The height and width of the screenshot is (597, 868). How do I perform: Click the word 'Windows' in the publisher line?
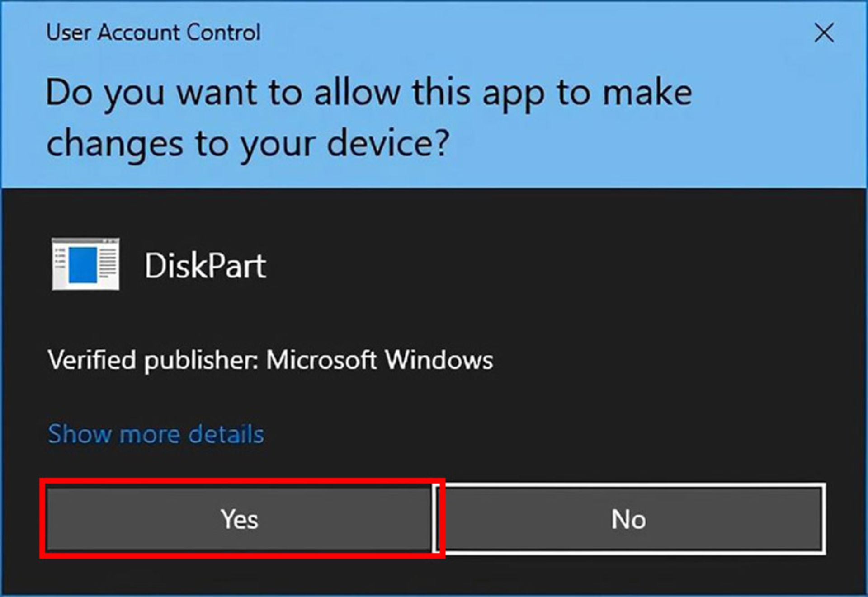point(439,360)
